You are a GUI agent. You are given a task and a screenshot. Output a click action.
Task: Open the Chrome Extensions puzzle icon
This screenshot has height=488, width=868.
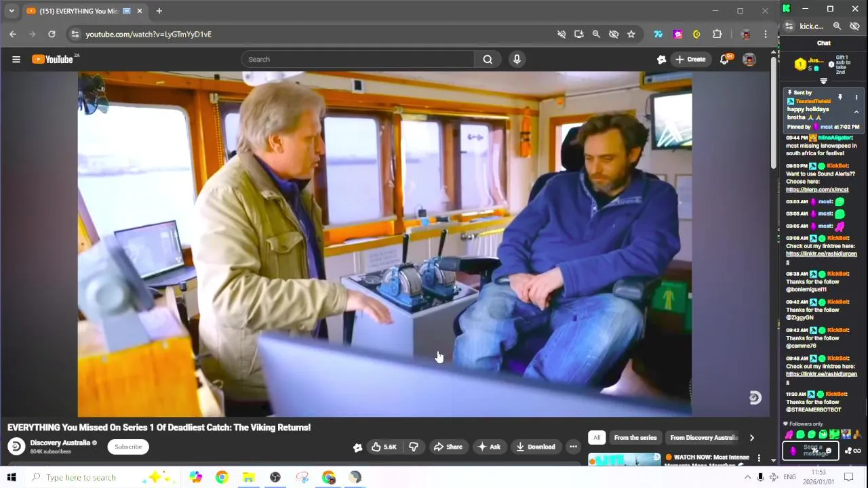pyautogui.click(x=717, y=34)
